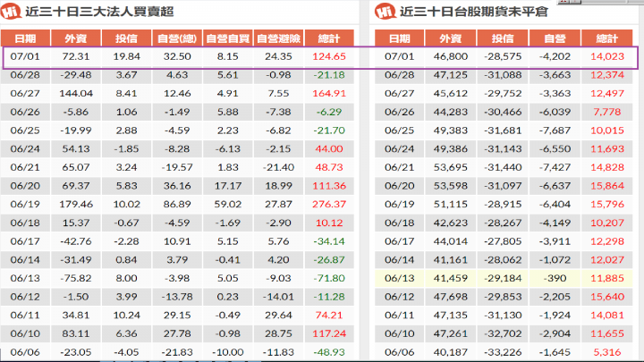Click the futures total 12,374
644x362 pixels.
[x=607, y=75]
